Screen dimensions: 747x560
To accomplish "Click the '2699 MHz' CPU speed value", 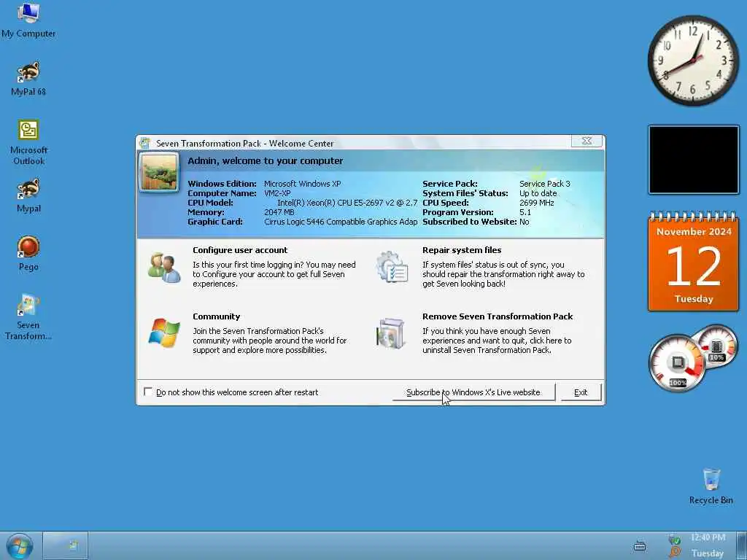I will coord(536,203).
